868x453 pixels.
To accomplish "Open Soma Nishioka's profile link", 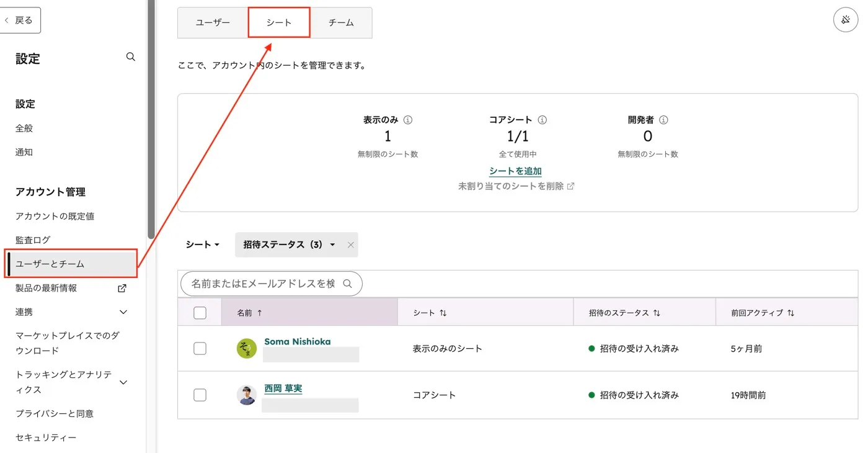I will coord(298,341).
